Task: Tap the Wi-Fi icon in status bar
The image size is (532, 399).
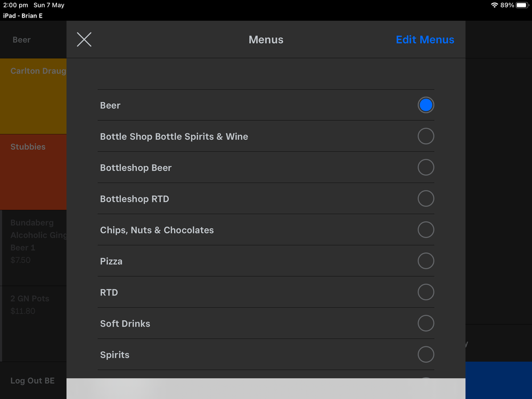Action: coord(494,5)
